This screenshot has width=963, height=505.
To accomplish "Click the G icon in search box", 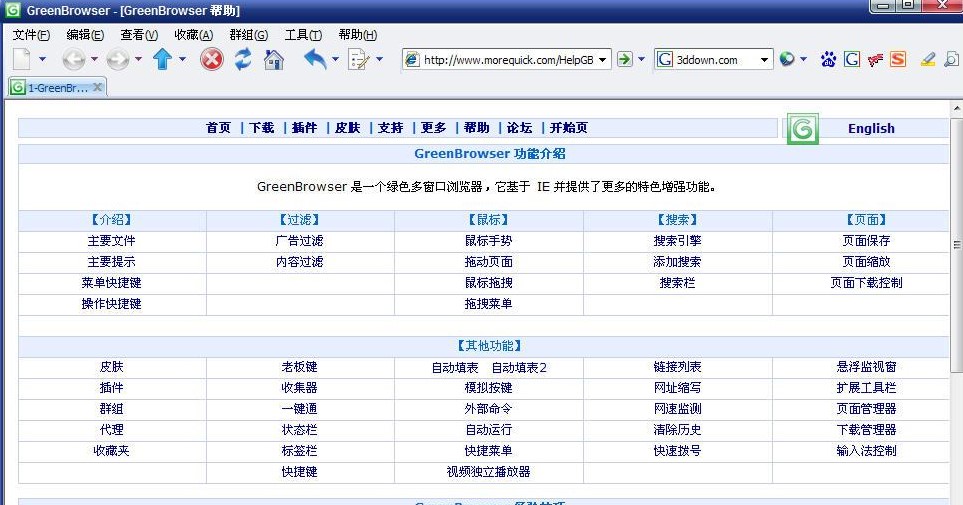I will point(665,59).
